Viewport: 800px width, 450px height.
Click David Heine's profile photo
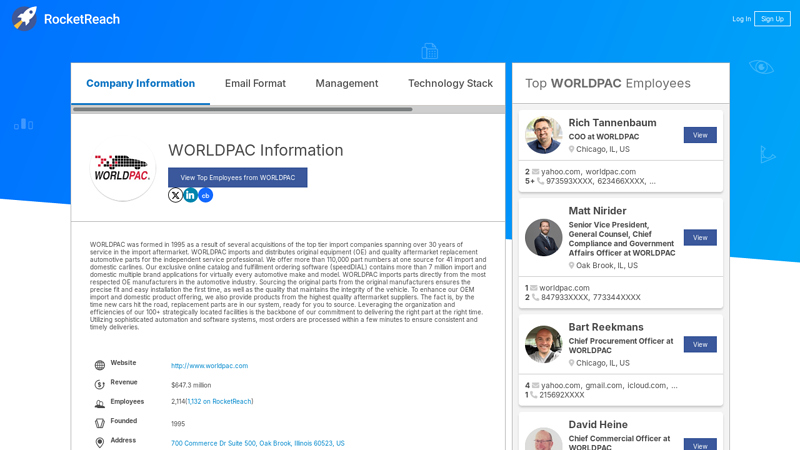coord(543,439)
